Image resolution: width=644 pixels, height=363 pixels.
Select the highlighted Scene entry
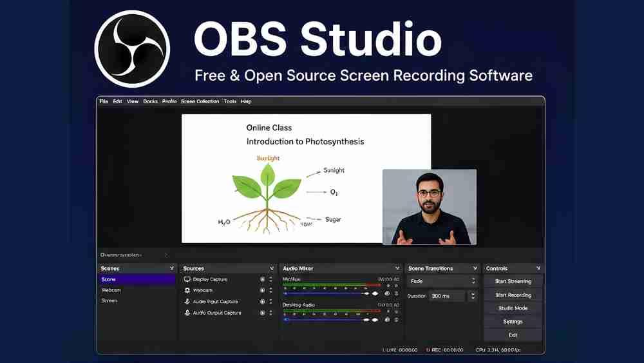click(x=137, y=279)
